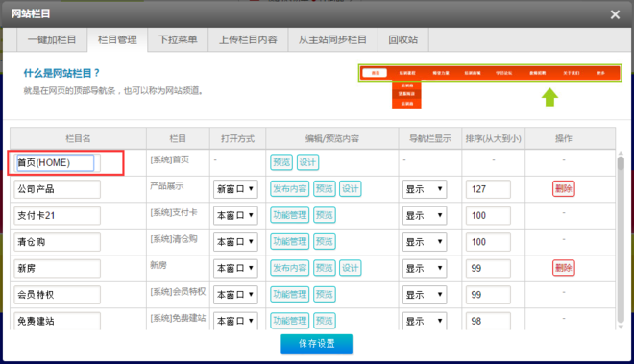Image resolution: width=634 pixels, height=364 pixels.
Task: Click 预览 for 公司产品
Action: [x=325, y=188]
